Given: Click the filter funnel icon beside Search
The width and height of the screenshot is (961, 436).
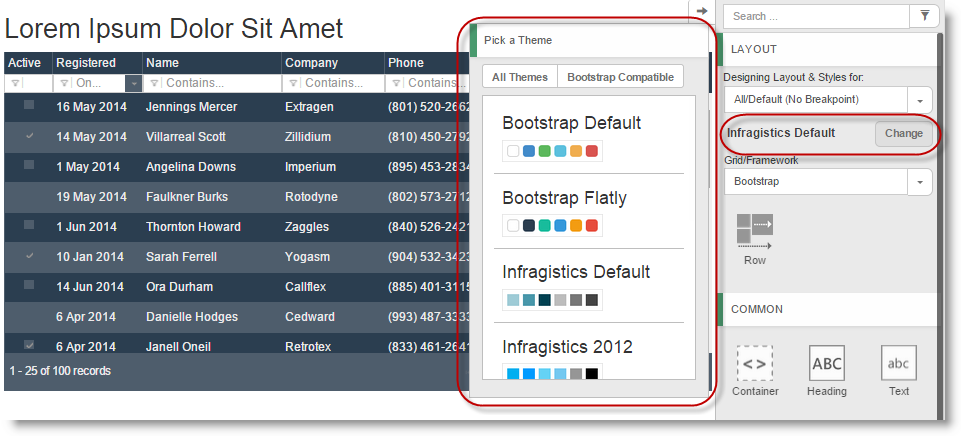Looking at the screenshot, I should [x=923, y=15].
